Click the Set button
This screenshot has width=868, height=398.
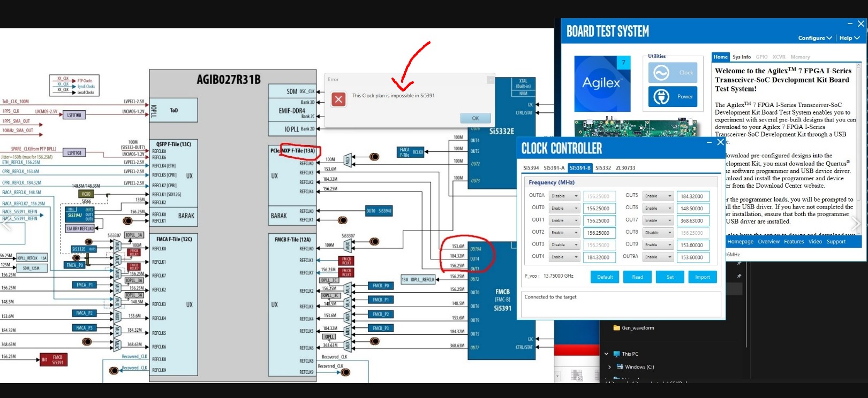[670, 277]
